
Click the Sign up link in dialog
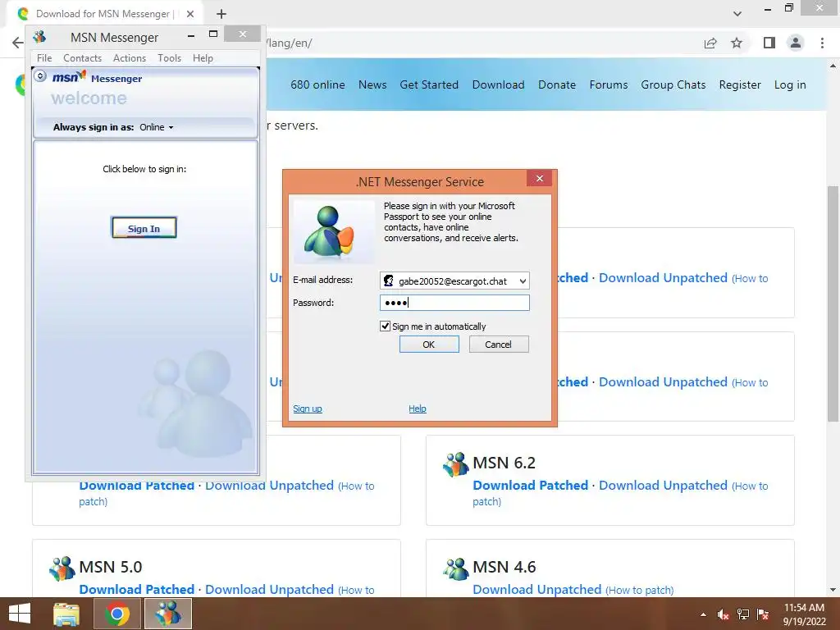[x=308, y=409]
